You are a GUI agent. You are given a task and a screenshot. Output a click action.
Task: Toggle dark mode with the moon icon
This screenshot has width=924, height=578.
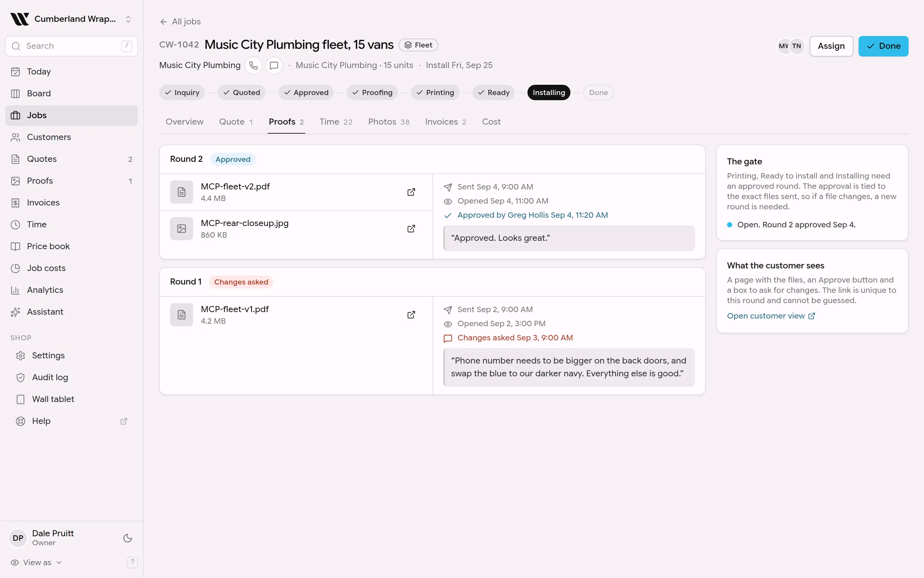point(127,538)
